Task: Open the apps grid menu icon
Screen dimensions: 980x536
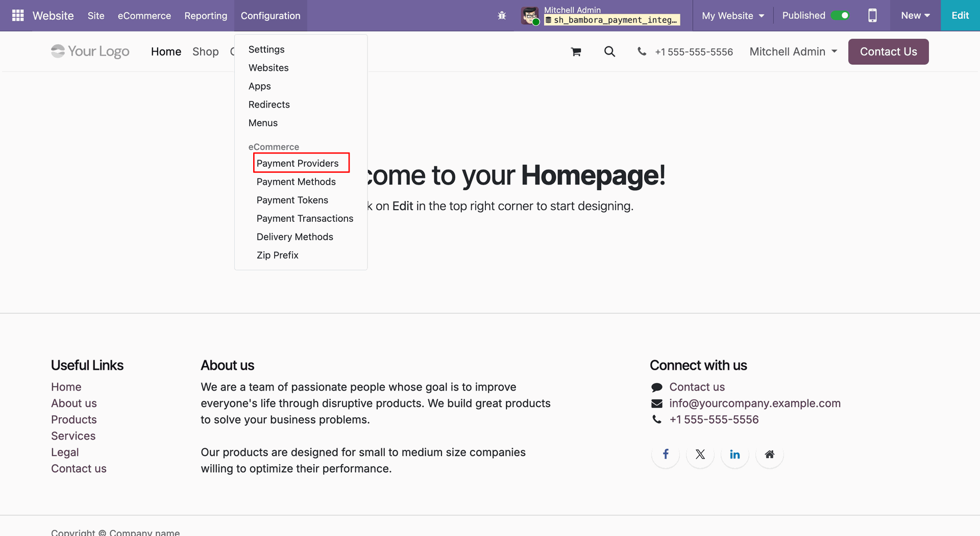Action: 18,15
